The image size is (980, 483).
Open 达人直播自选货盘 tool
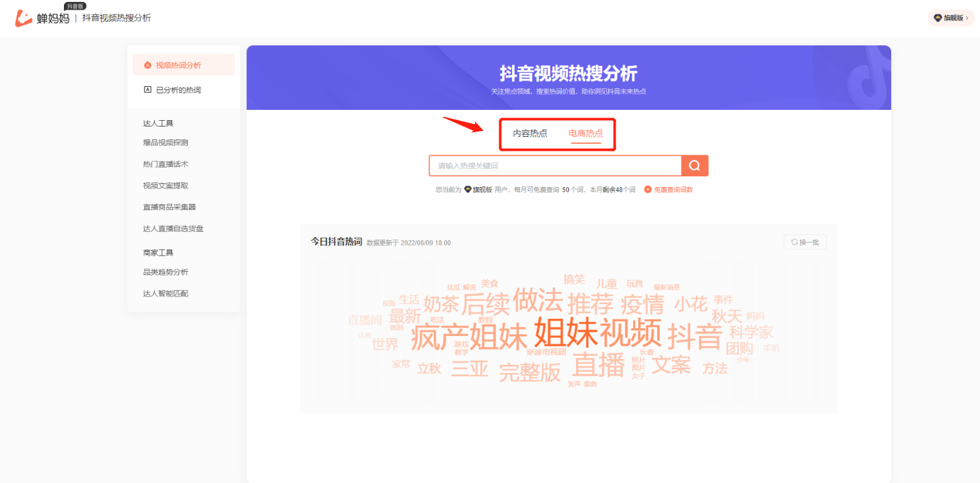click(173, 229)
